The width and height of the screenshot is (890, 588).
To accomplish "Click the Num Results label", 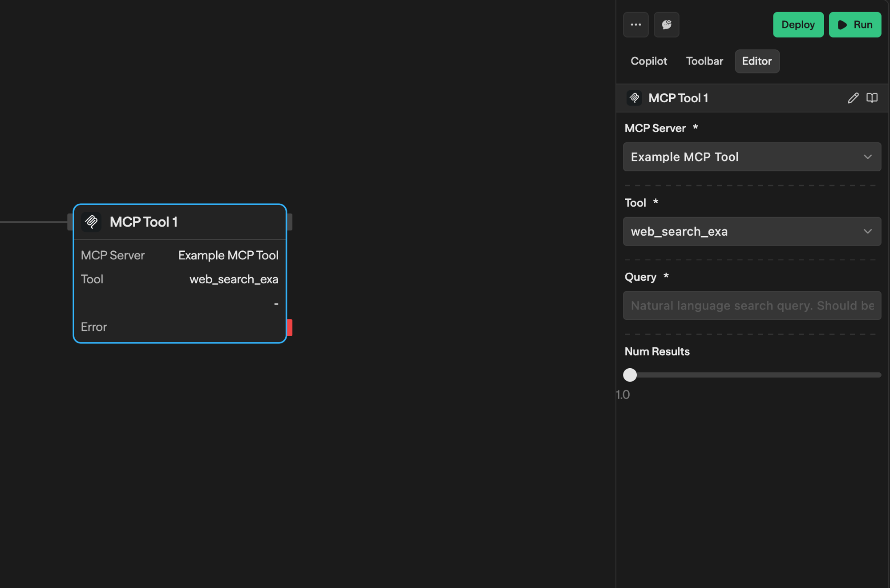I will 657,351.
